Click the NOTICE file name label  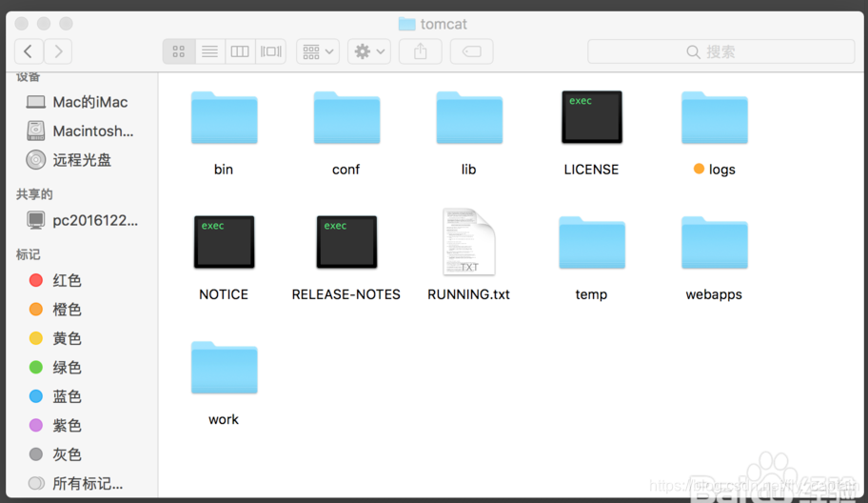click(x=224, y=294)
